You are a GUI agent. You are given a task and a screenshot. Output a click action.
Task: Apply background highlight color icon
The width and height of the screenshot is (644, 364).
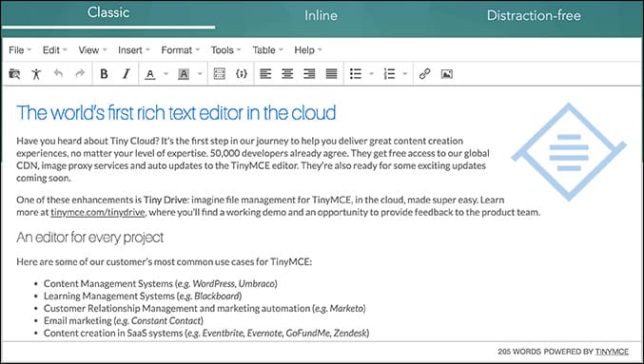(184, 74)
